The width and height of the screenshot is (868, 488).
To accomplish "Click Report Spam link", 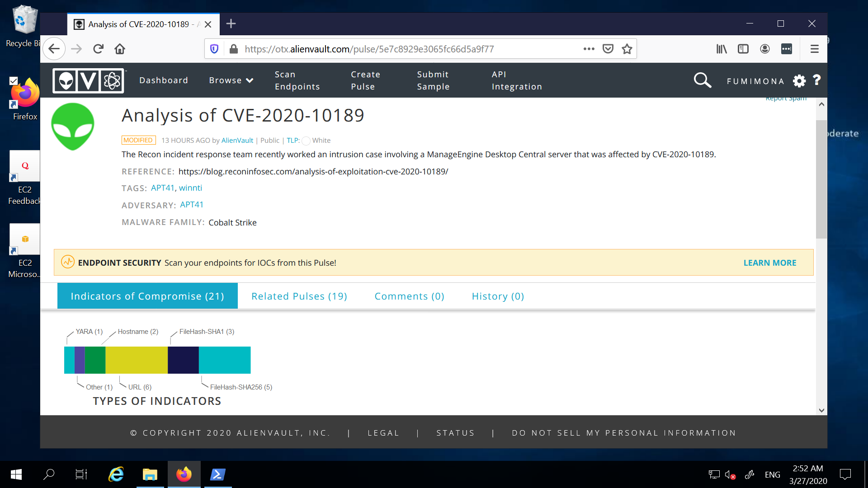I will click(x=786, y=99).
